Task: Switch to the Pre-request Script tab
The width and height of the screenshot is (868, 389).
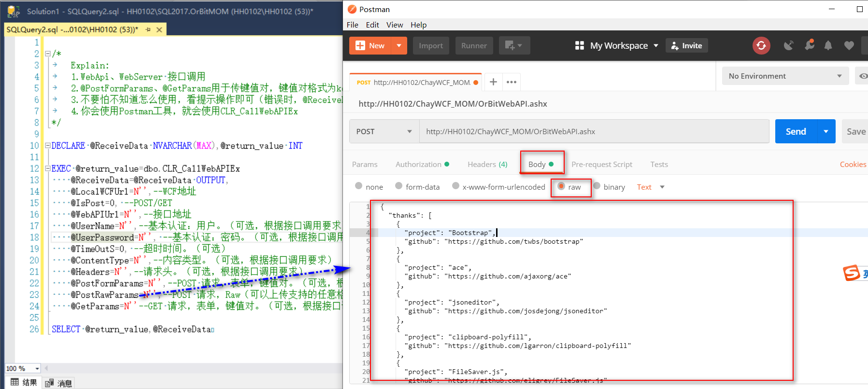Action: click(x=602, y=164)
